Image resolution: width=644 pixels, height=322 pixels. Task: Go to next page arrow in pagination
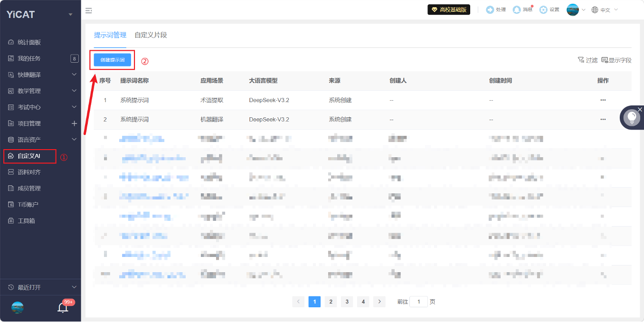click(x=379, y=302)
